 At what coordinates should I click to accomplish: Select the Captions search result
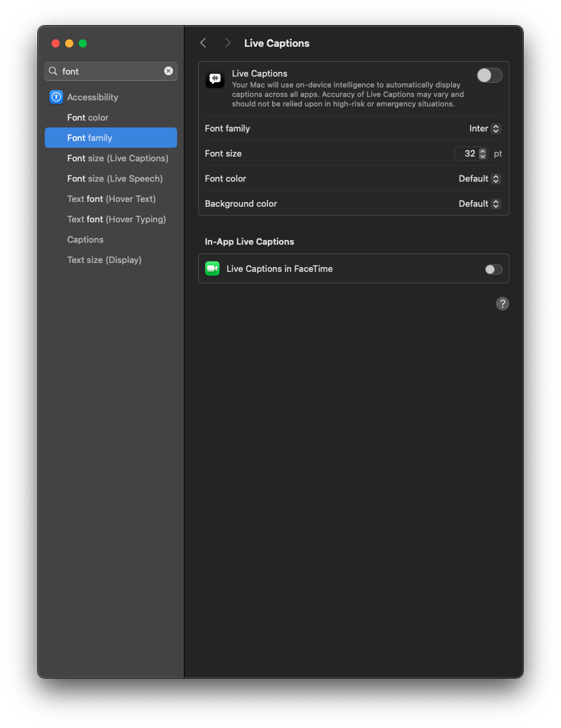(85, 239)
